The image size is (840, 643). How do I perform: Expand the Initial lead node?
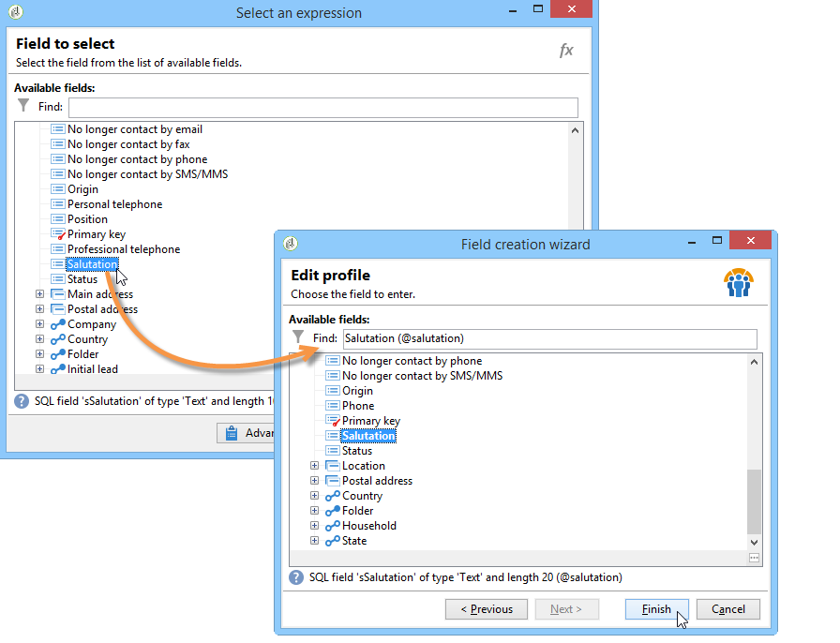[x=39, y=369]
